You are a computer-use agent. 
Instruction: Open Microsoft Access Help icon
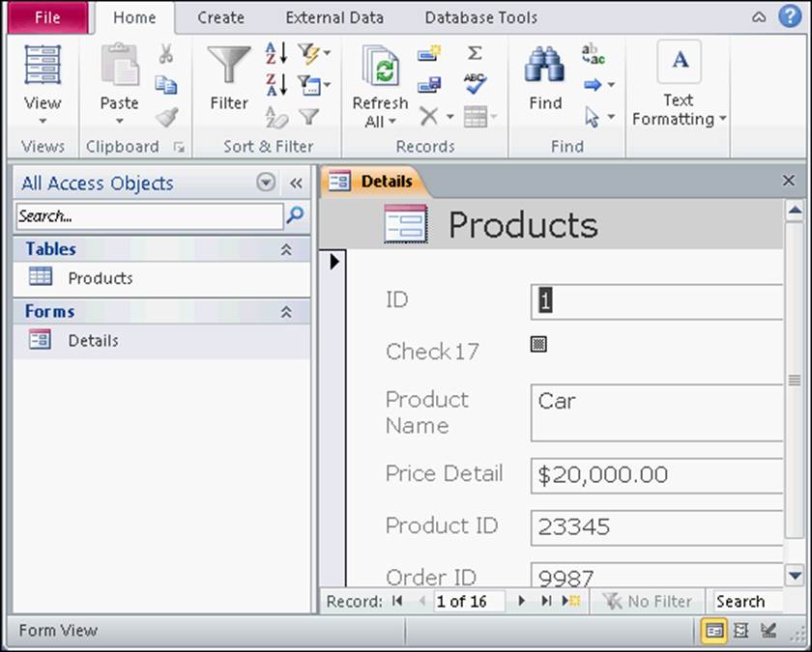(790, 16)
